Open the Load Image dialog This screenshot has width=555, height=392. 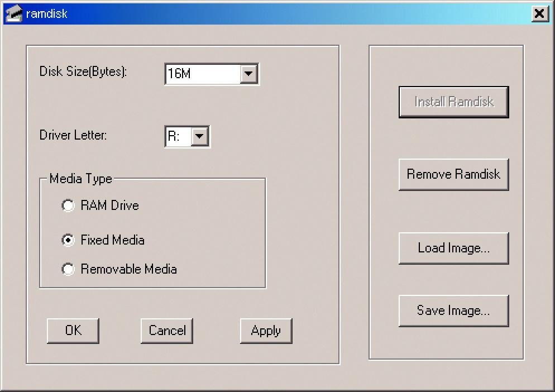[453, 248]
